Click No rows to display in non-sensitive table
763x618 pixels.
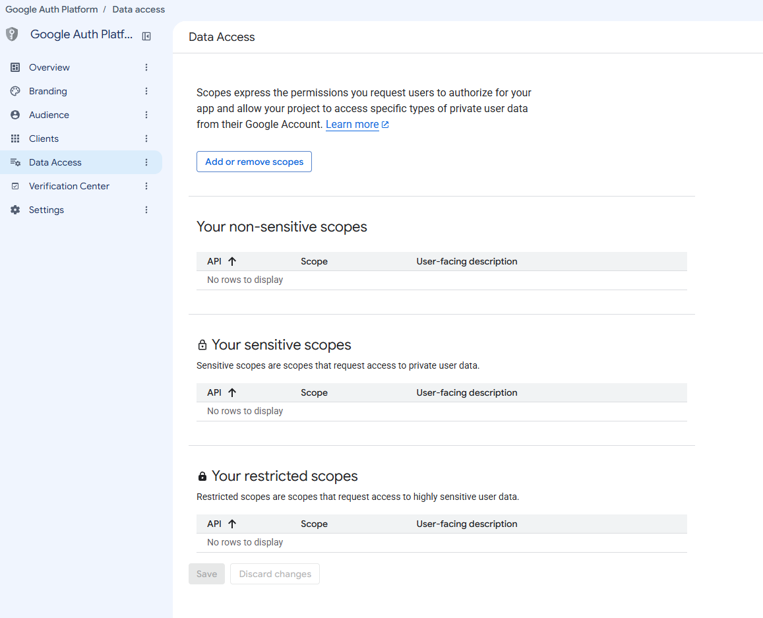pyautogui.click(x=245, y=280)
